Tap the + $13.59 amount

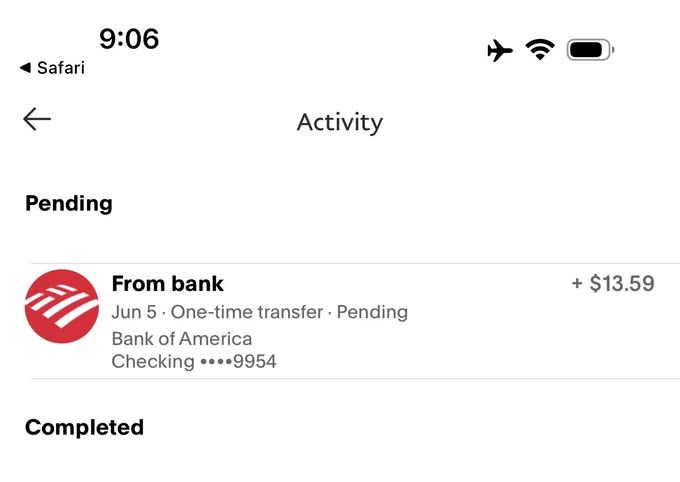[x=613, y=283]
